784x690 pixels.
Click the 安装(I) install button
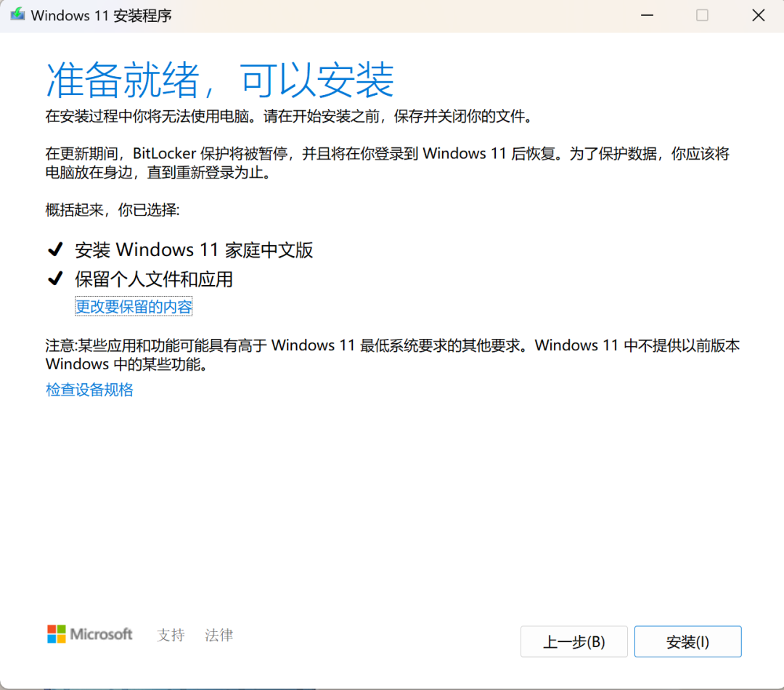coord(687,641)
